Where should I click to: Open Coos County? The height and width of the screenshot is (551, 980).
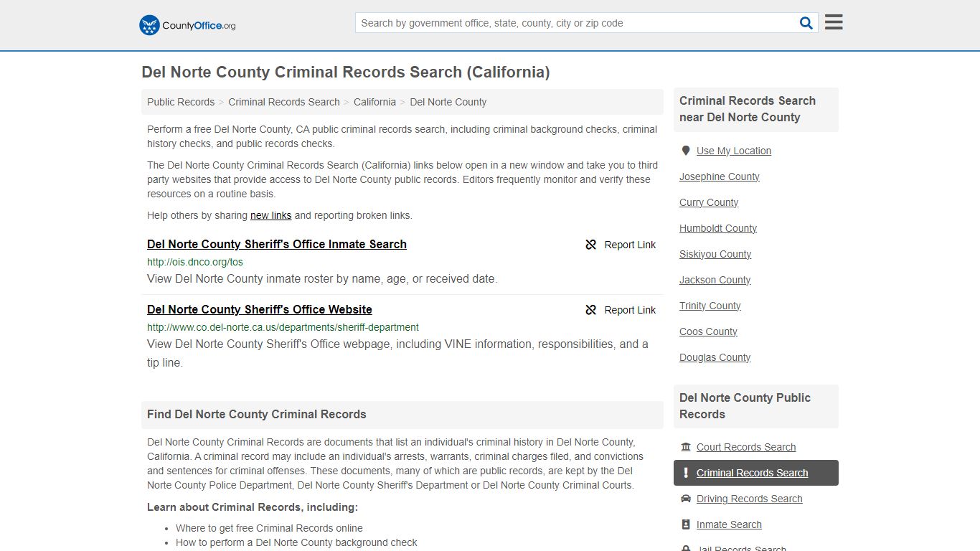pyautogui.click(x=708, y=331)
